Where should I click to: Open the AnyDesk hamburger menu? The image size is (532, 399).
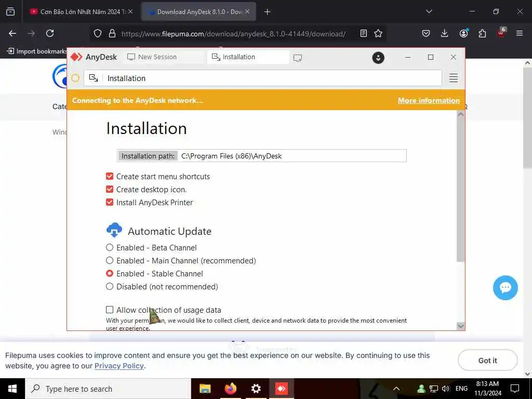[x=453, y=78]
